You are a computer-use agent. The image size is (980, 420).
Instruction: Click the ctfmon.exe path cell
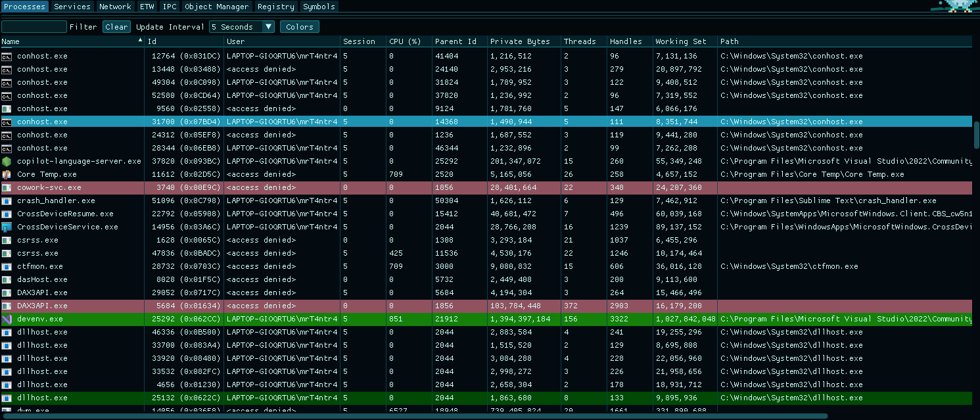point(789,266)
